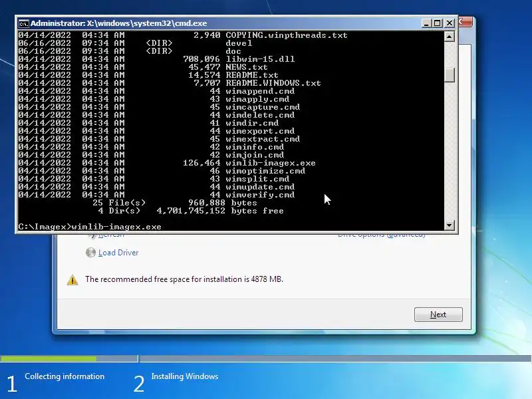Screen dimensions: 532x399
Task: Click the 25 File(s) summary line
Action: pyautogui.click(x=175, y=203)
